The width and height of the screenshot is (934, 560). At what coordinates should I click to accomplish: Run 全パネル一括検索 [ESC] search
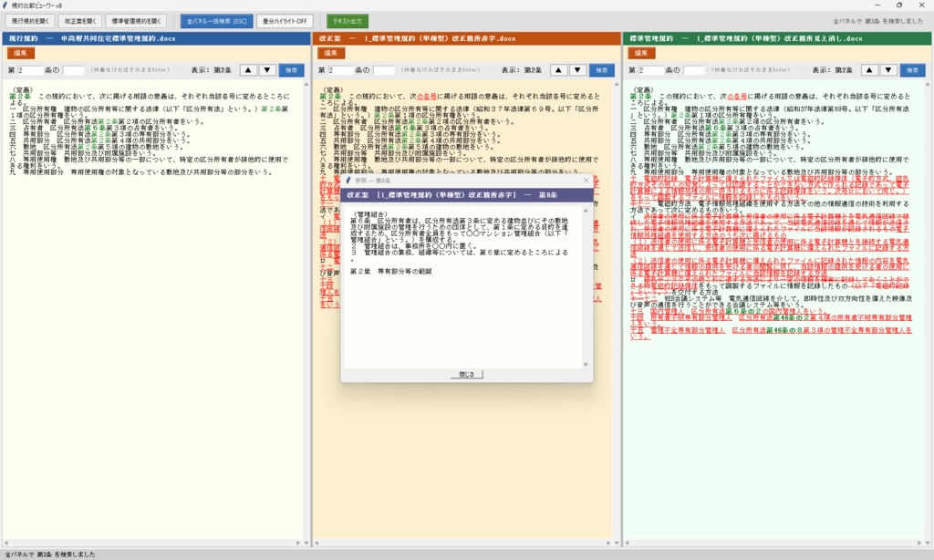tap(217, 22)
